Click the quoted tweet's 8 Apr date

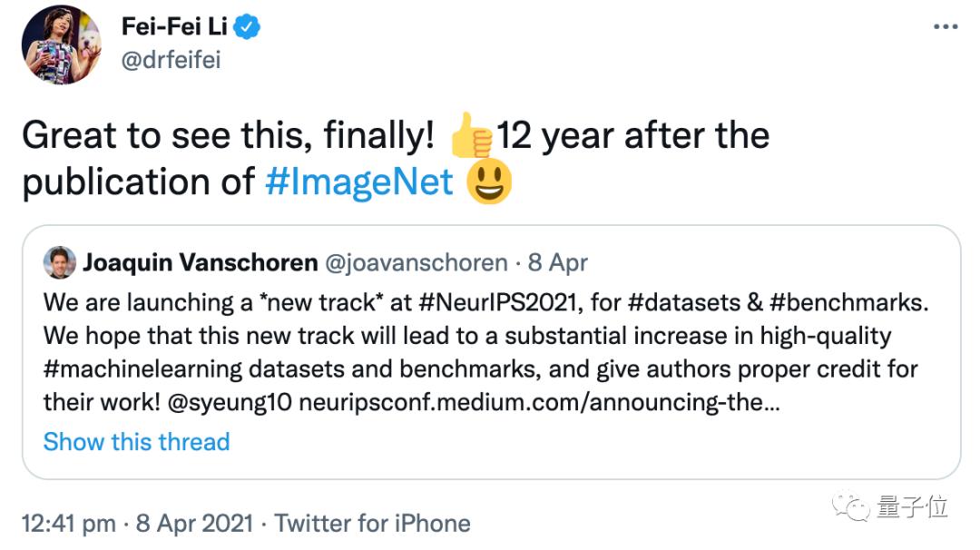(557, 263)
